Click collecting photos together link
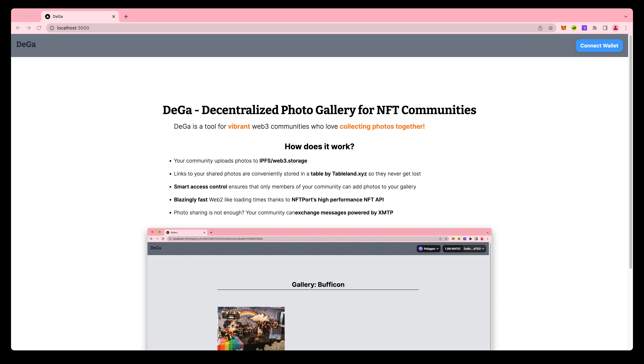Viewport: 644px width, 364px height. [x=382, y=126]
